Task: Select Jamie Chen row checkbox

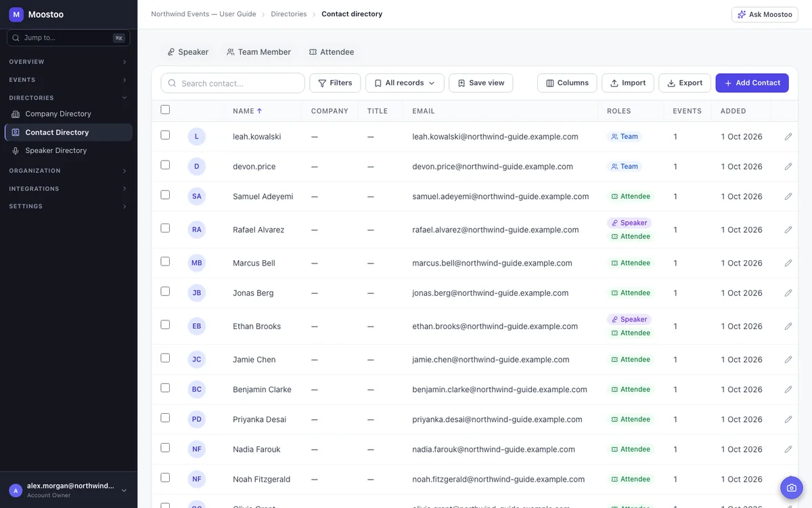Action: (x=165, y=358)
